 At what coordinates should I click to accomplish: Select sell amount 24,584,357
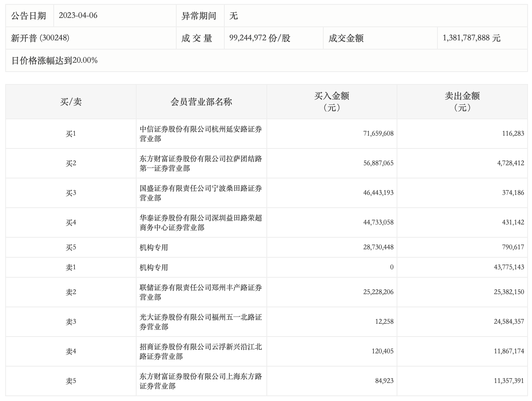509,322
